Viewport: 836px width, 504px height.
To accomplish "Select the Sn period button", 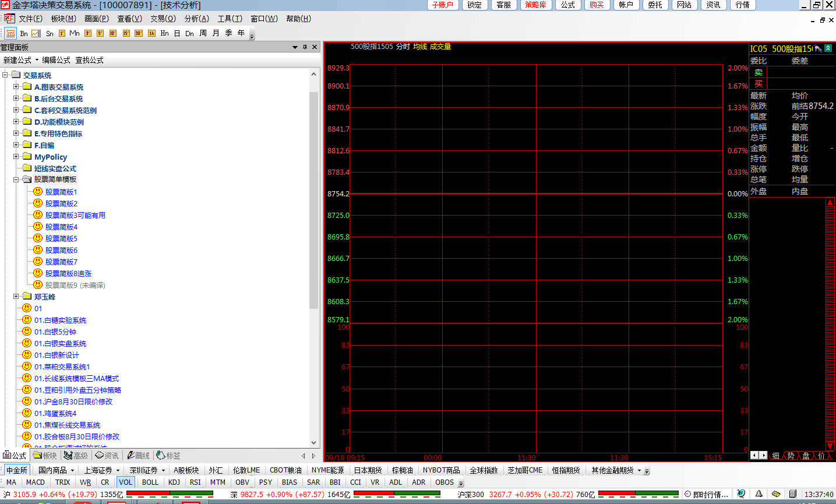I will point(50,33).
